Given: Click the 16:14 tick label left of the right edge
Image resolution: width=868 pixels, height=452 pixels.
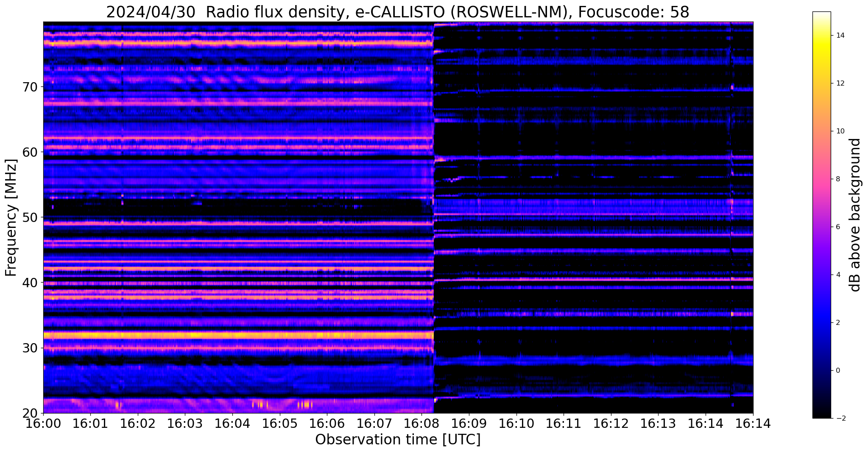Looking at the screenshot, I should click(x=706, y=423).
